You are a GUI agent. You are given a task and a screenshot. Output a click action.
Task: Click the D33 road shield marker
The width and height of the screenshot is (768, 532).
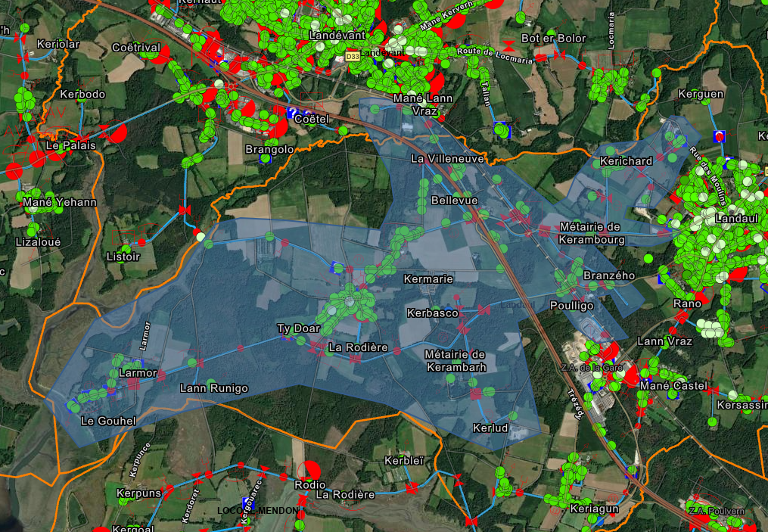pyautogui.click(x=352, y=57)
